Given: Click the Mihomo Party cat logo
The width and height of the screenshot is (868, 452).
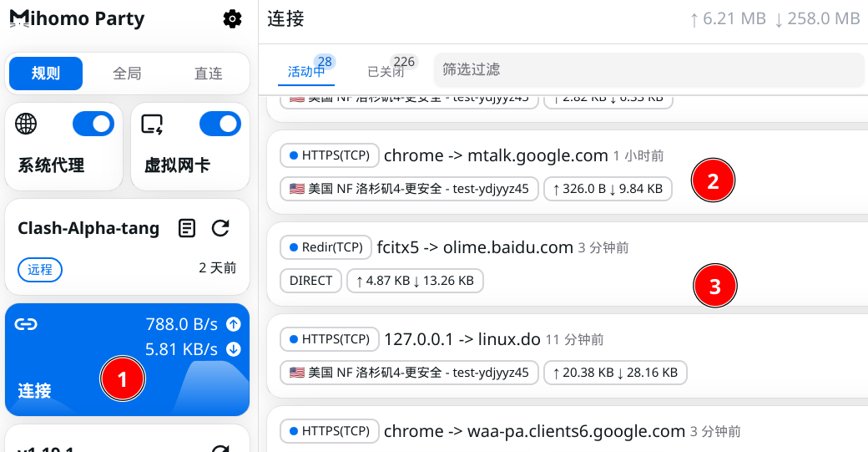Looking at the screenshot, I should pyautogui.click(x=15, y=18).
